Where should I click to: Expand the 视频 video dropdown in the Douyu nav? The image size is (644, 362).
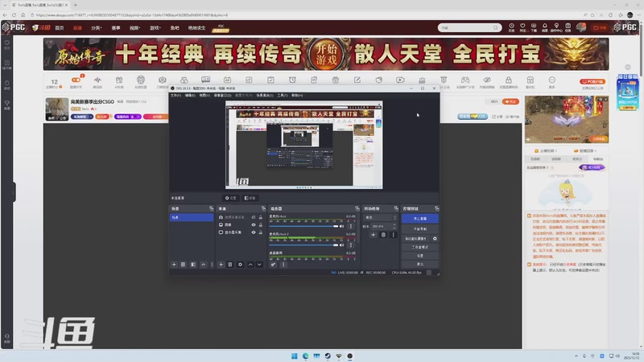[x=134, y=28]
